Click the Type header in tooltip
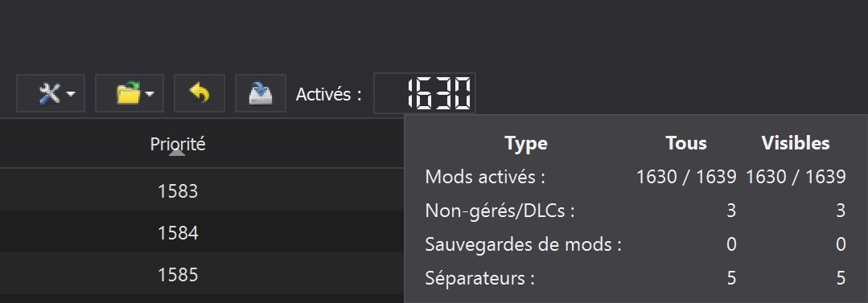The height and width of the screenshot is (303, 868). point(526,143)
